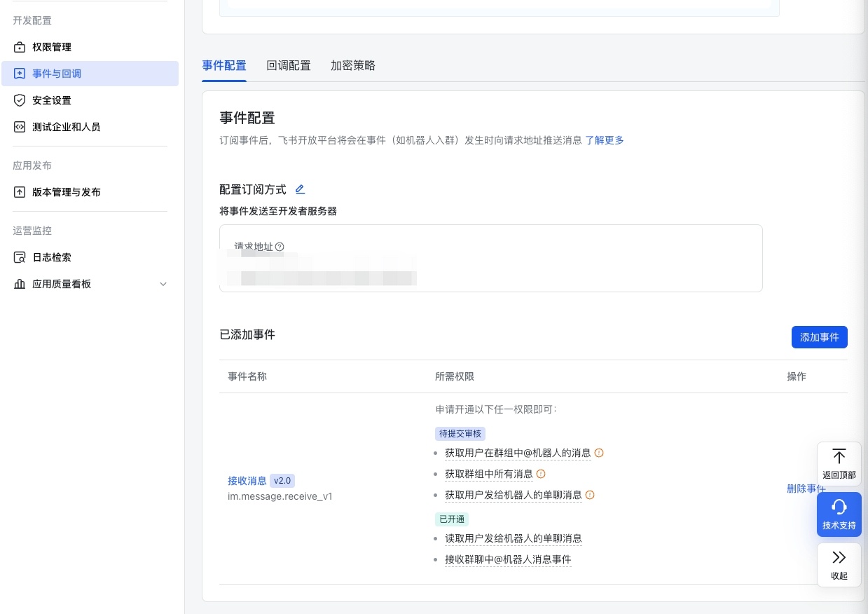The height and width of the screenshot is (614, 868).
Task: Click the 添加事件 button
Action: coord(819,337)
